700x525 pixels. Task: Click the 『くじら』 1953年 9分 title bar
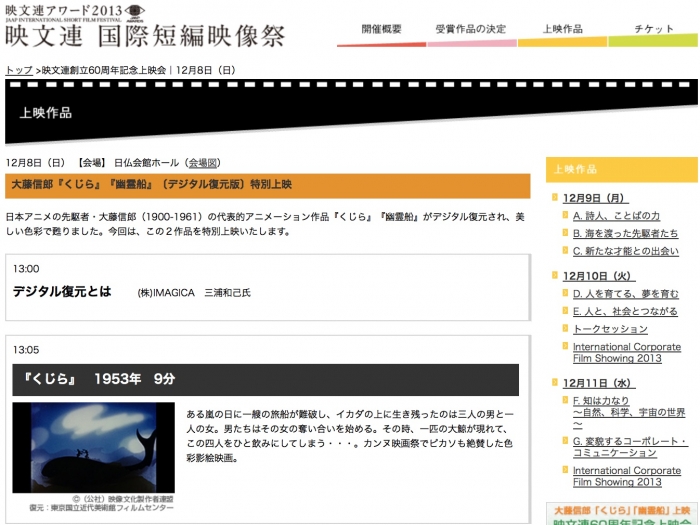point(266,380)
